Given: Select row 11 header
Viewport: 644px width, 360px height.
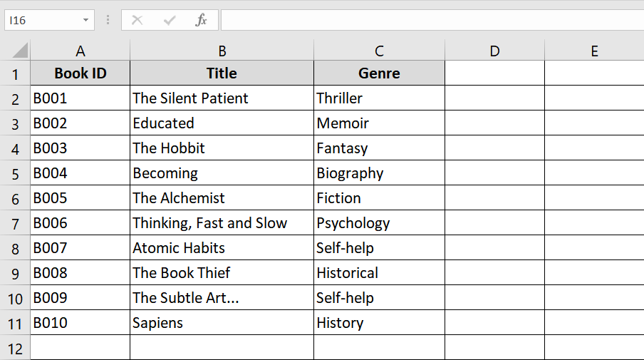Looking at the screenshot, I should point(15,323).
